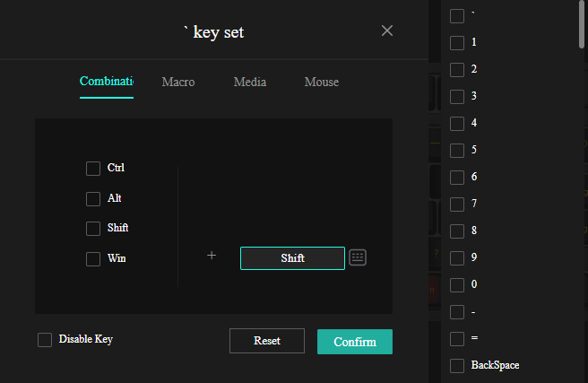
Task: Select the number 0 key checkbox
Action: pyautogui.click(x=457, y=284)
